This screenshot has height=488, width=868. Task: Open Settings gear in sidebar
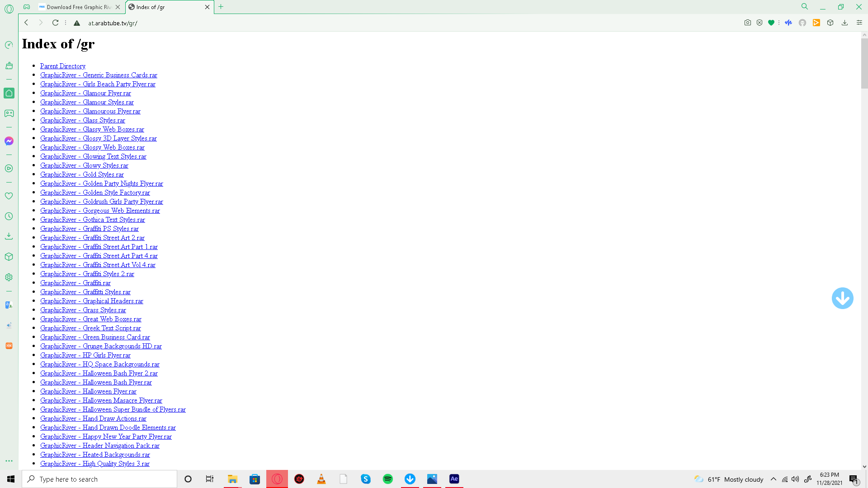9,277
